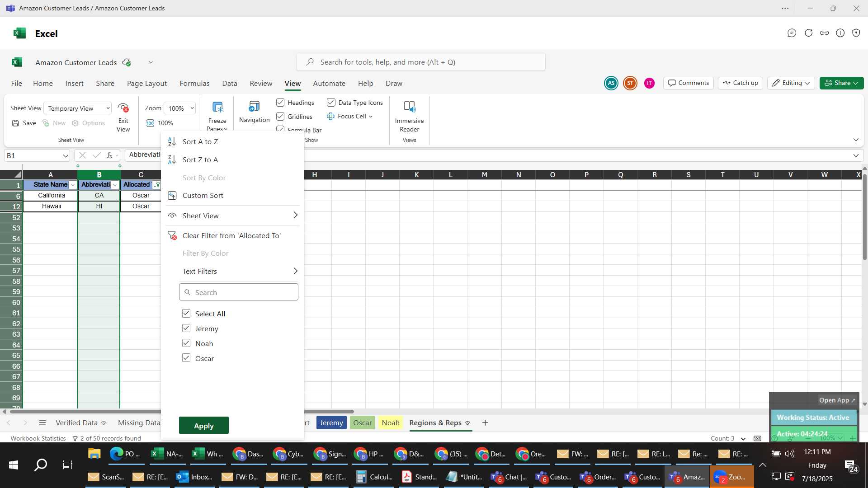
Task: Open the Home ribbon tab
Action: (43, 84)
